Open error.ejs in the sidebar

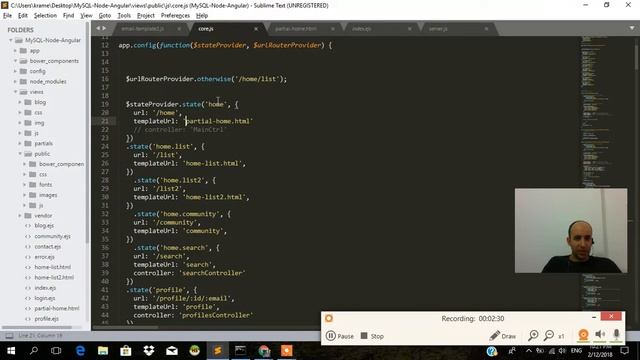pyautogui.click(x=44, y=257)
